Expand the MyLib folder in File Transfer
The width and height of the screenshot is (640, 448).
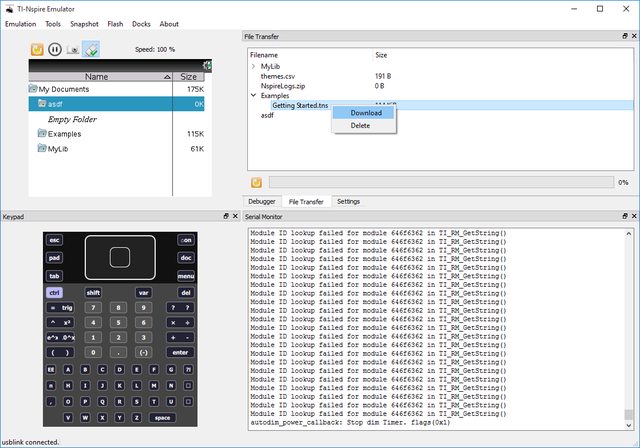click(x=253, y=66)
